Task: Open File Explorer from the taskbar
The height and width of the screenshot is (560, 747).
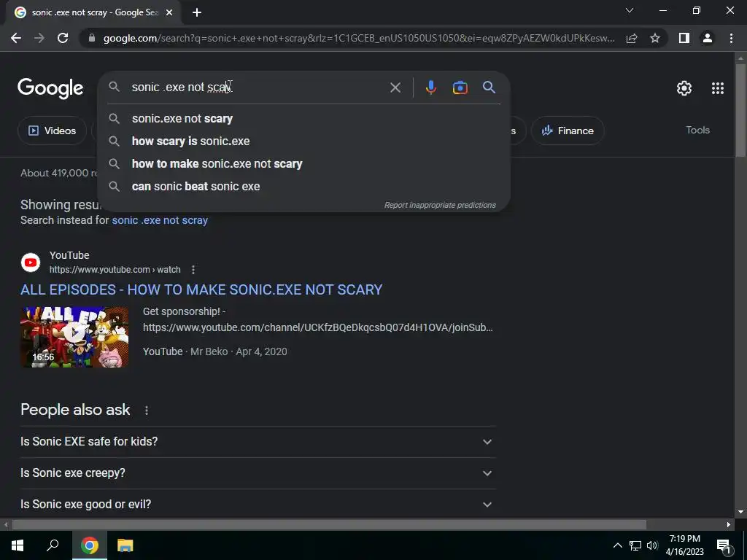Action: click(125, 545)
